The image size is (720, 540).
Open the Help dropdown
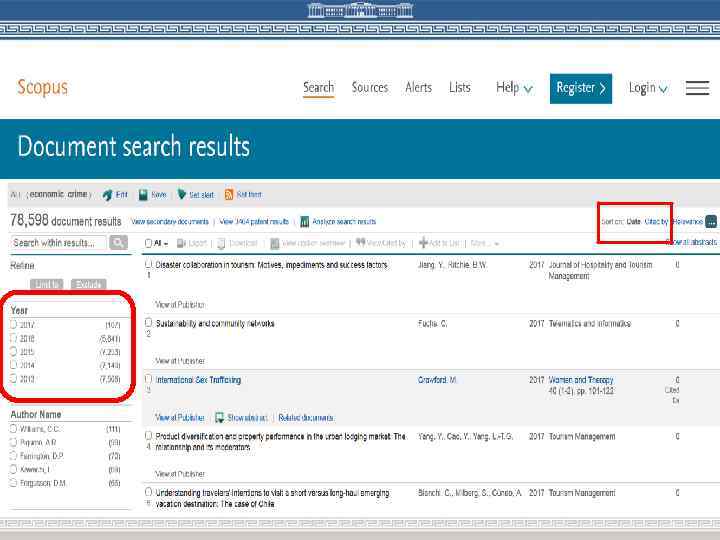click(514, 88)
